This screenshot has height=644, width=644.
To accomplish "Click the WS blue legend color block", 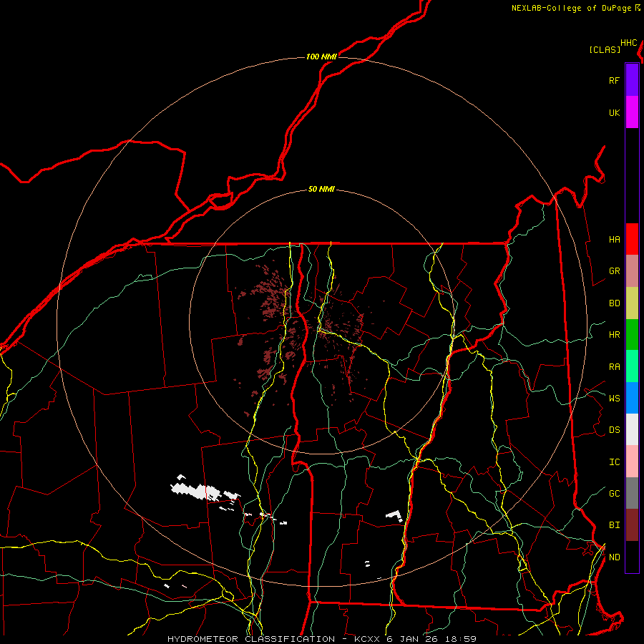I will coord(632,398).
